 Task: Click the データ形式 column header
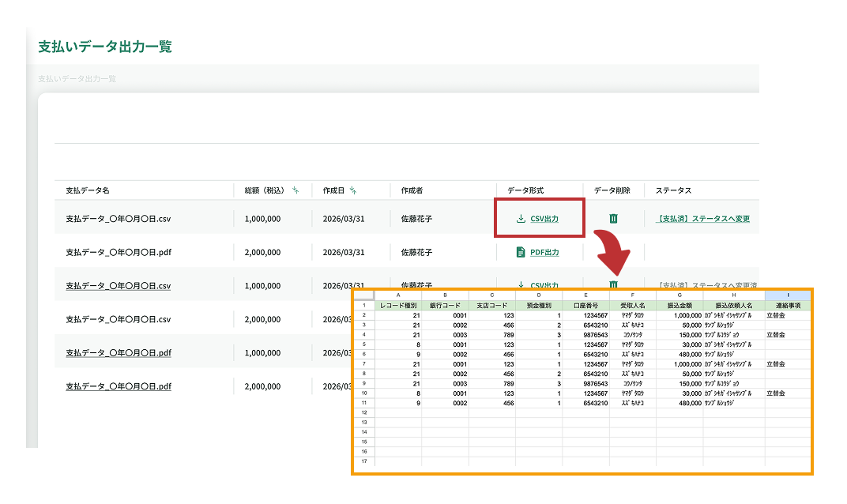point(525,190)
